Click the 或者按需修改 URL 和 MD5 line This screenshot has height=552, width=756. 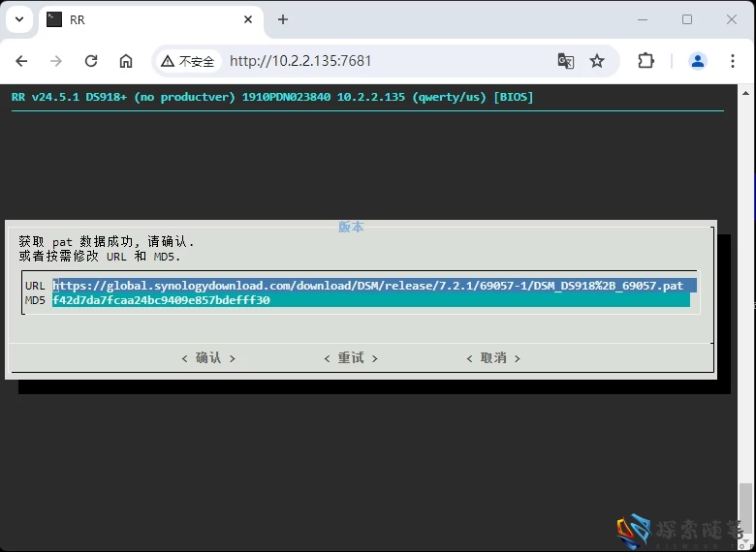point(100,257)
